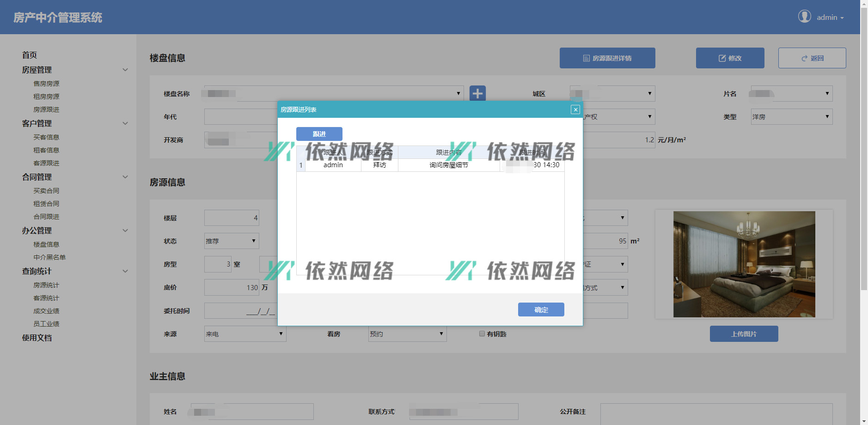Click the 上传图片 button

[x=744, y=334]
